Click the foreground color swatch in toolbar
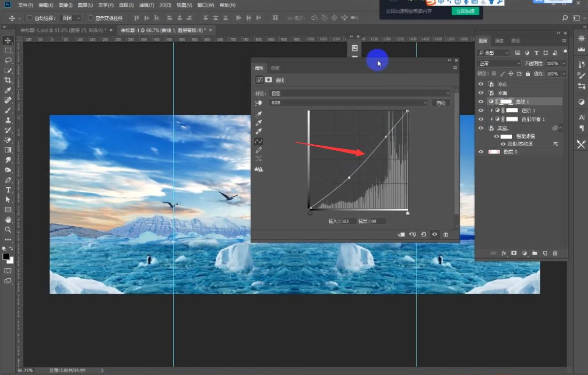This screenshot has width=588, height=375. [x=7, y=257]
